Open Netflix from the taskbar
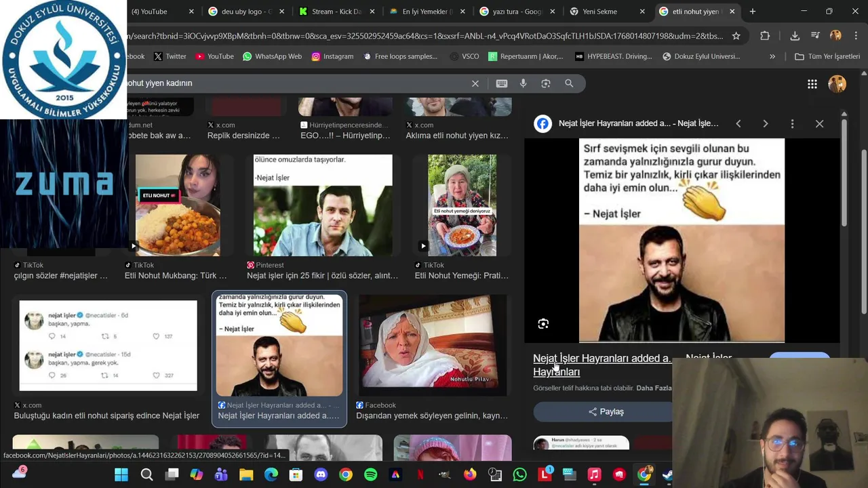 (420, 474)
